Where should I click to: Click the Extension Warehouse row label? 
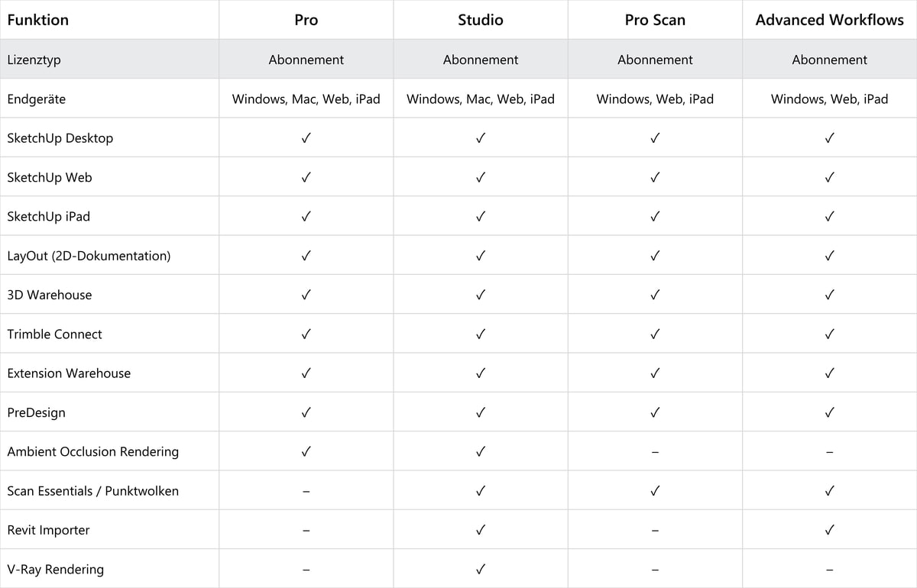point(69,373)
